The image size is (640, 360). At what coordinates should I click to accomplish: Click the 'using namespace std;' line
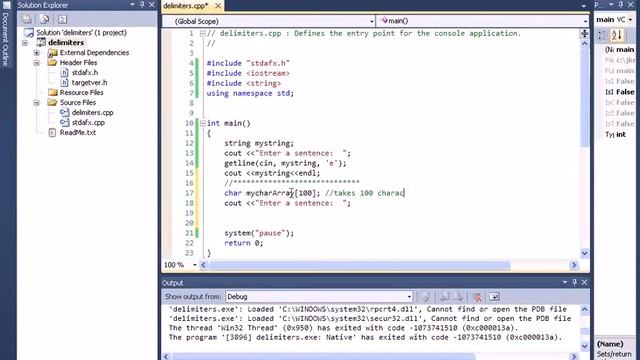[x=250, y=93]
